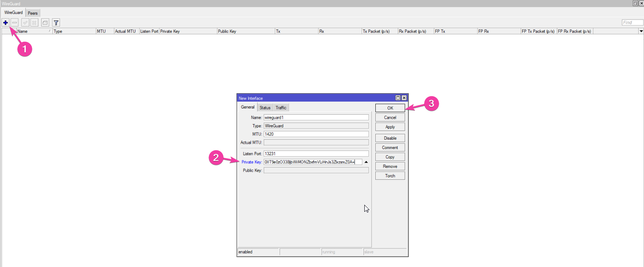This screenshot has width=644, height=267.
Task: Open the column list dropdown arrow
Action: 641,31
